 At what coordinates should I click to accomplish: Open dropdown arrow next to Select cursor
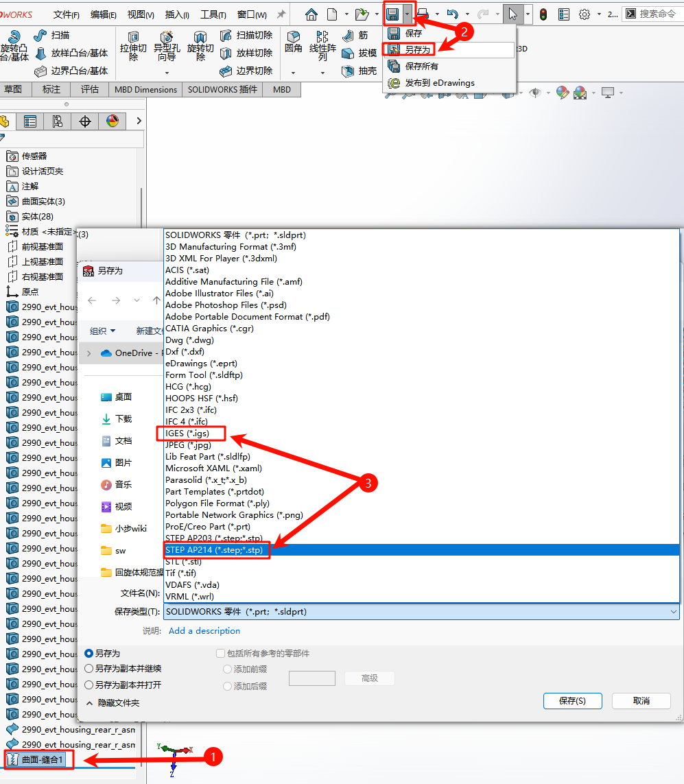click(528, 14)
